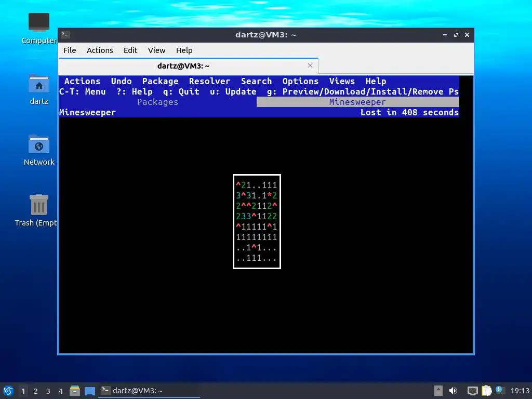
Task: Open the volume control tray icon
Action: coord(453,391)
